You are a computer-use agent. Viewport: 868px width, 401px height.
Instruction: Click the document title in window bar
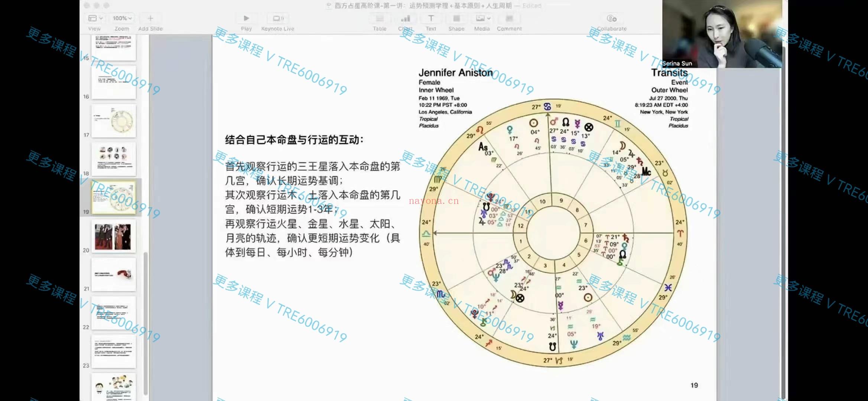pyautogui.click(x=423, y=6)
